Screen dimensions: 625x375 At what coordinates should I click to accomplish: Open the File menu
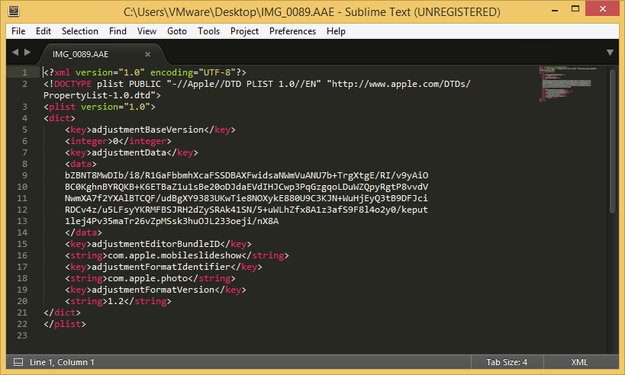(x=18, y=31)
